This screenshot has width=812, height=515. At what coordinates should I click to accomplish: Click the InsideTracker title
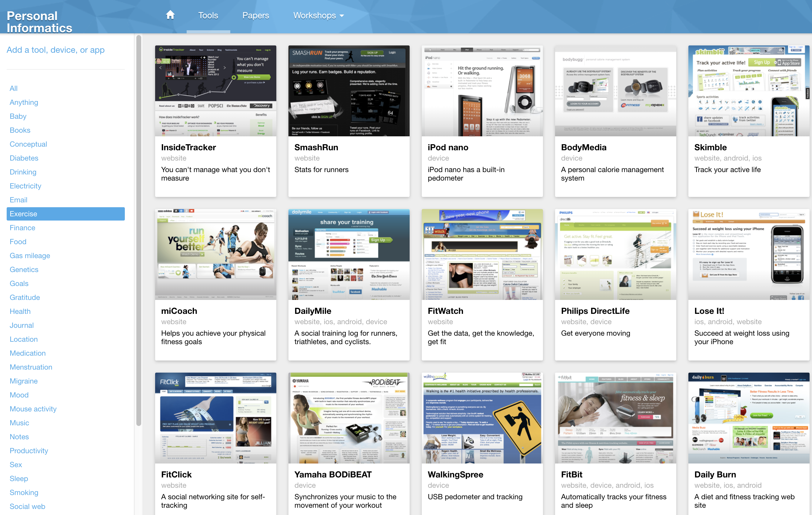click(x=188, y=148)
